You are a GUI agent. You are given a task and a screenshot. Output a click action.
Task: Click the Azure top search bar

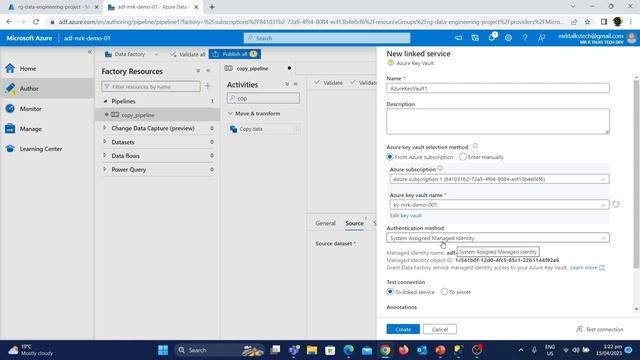(327, 38)
